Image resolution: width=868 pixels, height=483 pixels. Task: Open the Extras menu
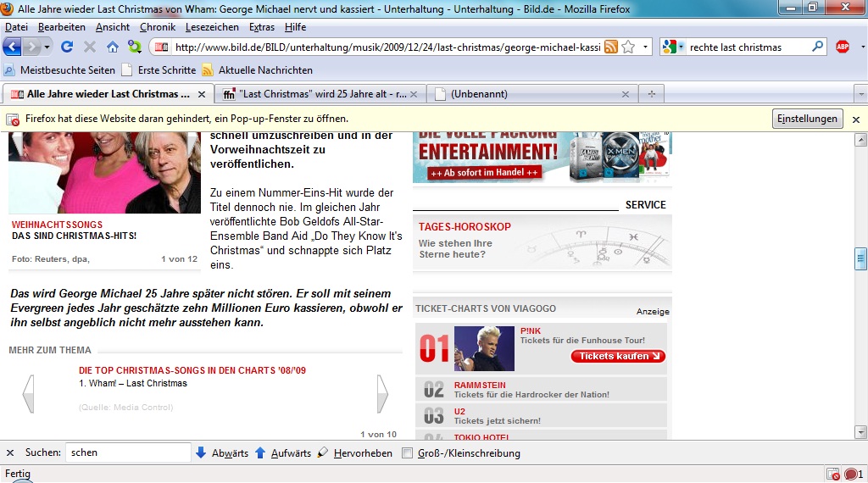point(261,27)
